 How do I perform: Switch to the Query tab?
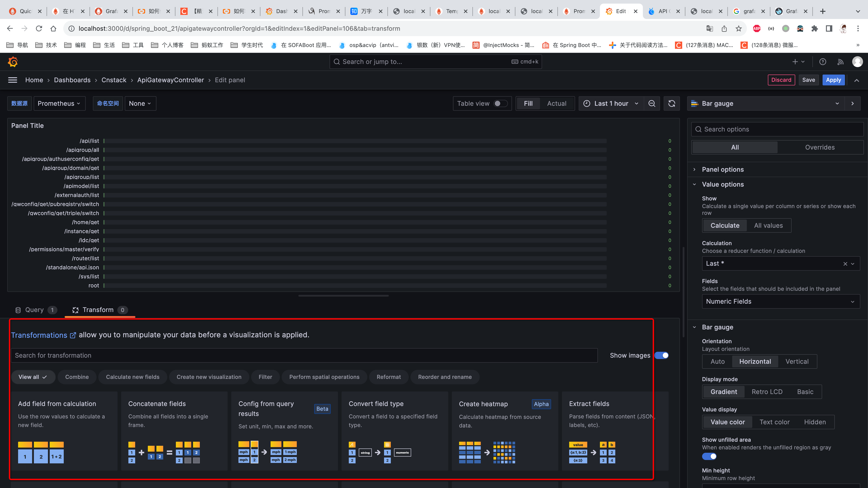click(35, 310)
